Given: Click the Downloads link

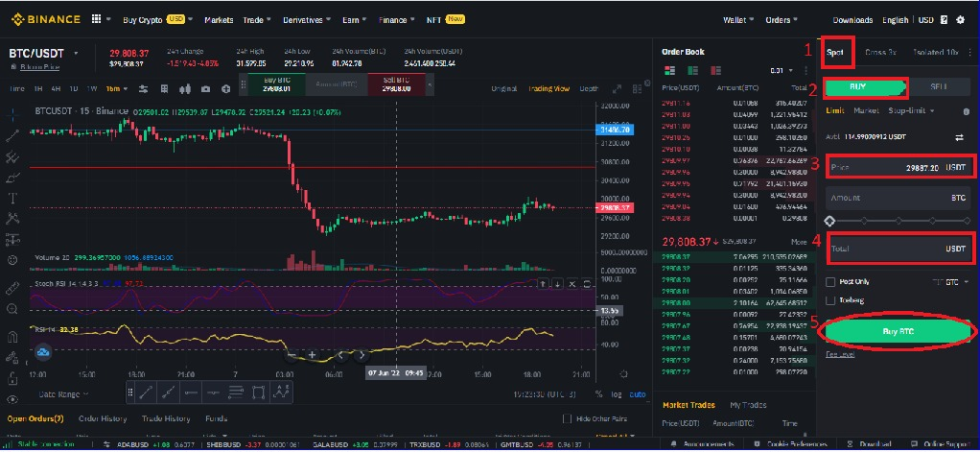Looking at the screenshot, I should pos(852,20).
